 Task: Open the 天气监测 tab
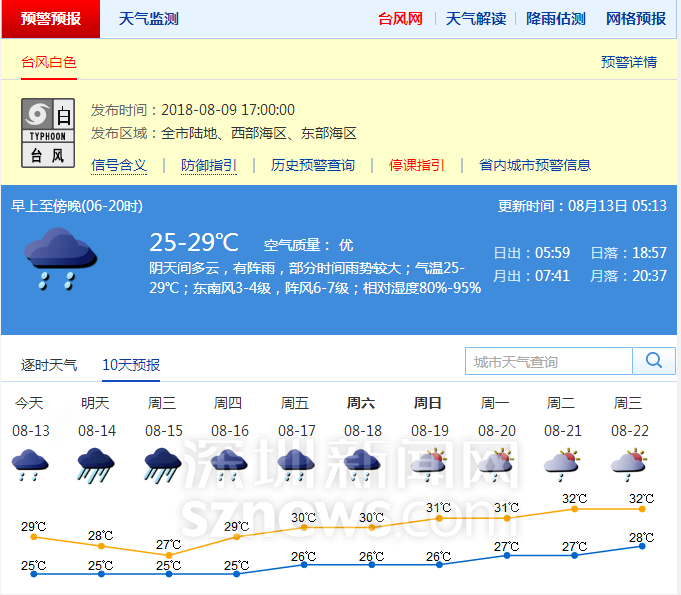tap(148, 19)
